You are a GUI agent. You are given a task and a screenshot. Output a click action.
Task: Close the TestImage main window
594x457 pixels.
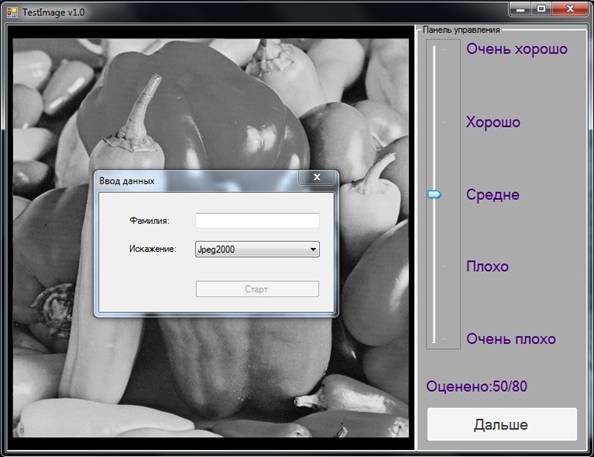point(570,9)
